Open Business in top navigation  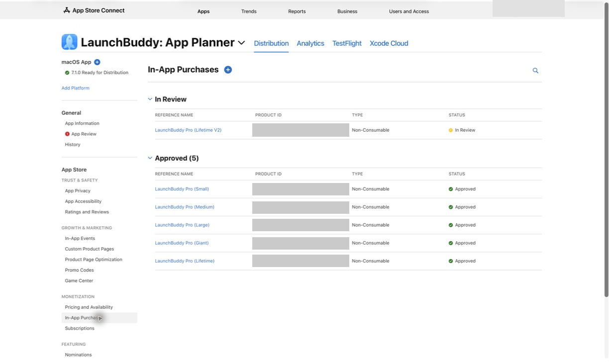click(347, 11)
